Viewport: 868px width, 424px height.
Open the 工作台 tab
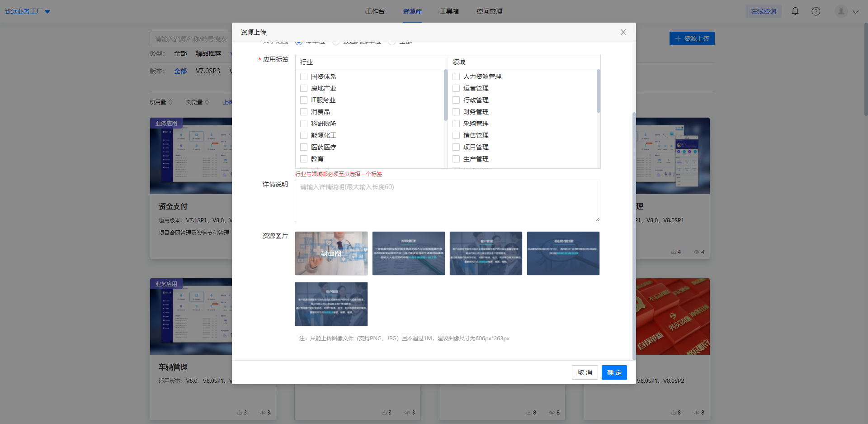(x=375, y=11)
